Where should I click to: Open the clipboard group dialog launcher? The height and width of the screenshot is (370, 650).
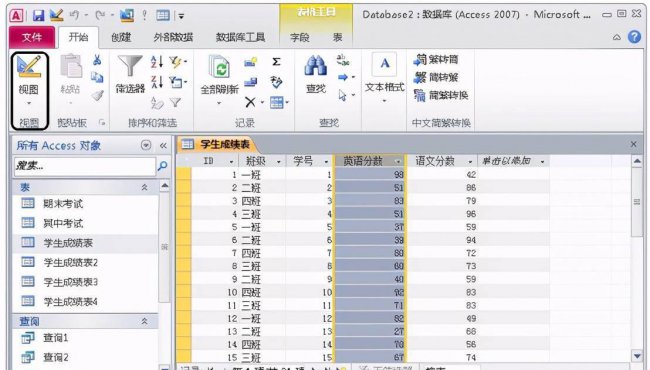[102, 123]
